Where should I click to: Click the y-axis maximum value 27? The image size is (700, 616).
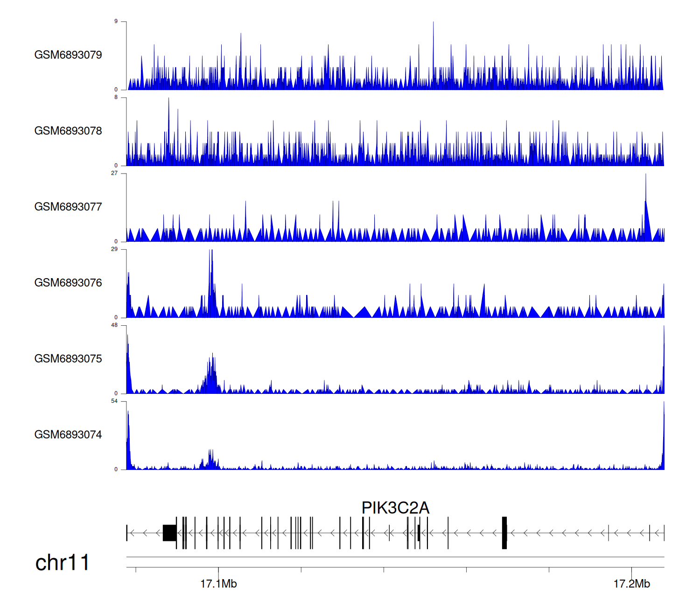pyautogui.click(x=114, y=173)
